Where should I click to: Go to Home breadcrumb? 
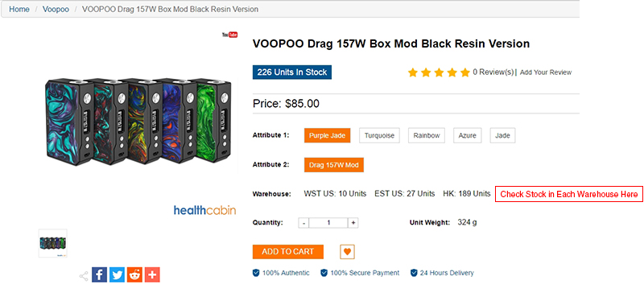click(19, 9)
